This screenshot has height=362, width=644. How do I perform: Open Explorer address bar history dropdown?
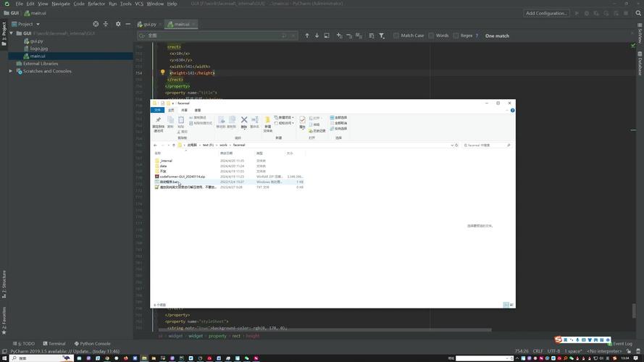click(x=452, y=146)
